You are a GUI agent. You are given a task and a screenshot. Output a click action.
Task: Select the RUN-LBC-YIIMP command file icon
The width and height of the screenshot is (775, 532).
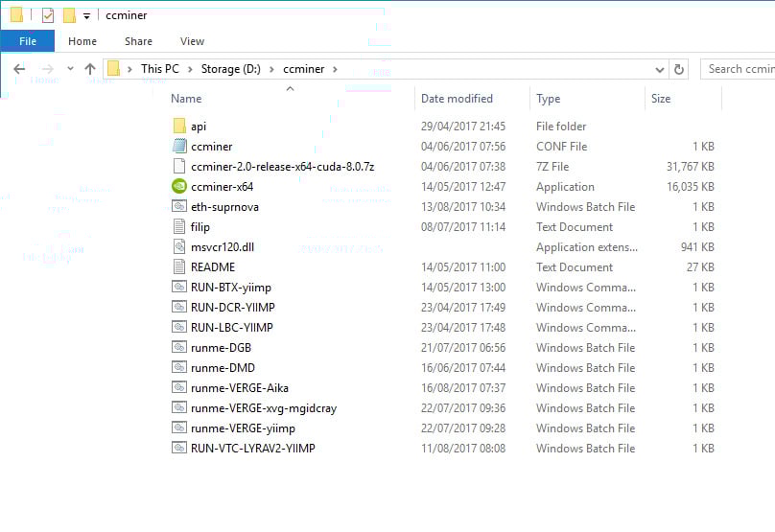coord(179,327)
